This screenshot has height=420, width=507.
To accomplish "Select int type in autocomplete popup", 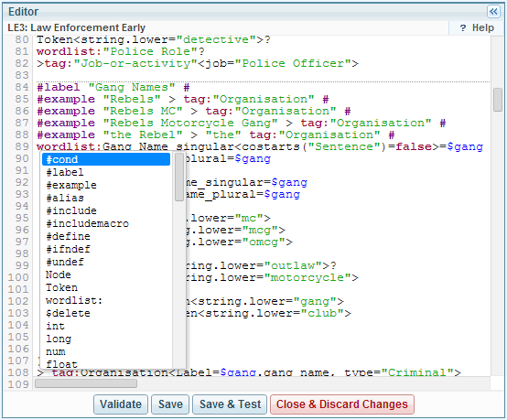I will tap(106, 326).
